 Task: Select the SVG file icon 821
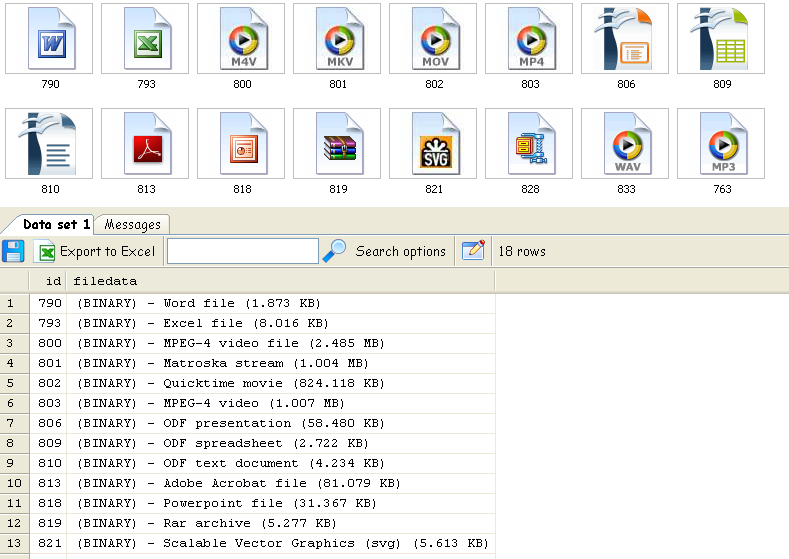click(433, 143)
